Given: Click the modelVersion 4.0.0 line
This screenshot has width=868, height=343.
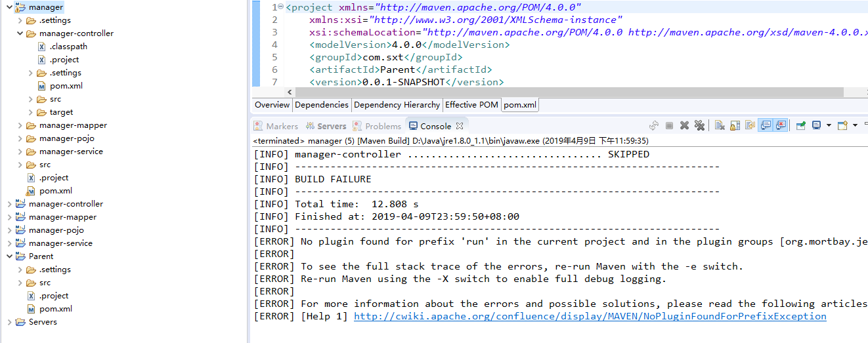Looking at the screenshot, I should 410,45.
